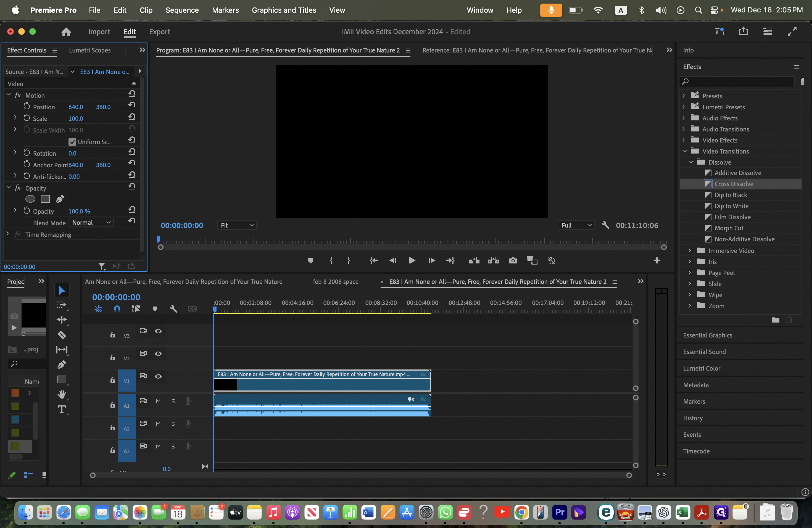
Task: Create ellipse mask under Opacity
Action: coord(30,199)
